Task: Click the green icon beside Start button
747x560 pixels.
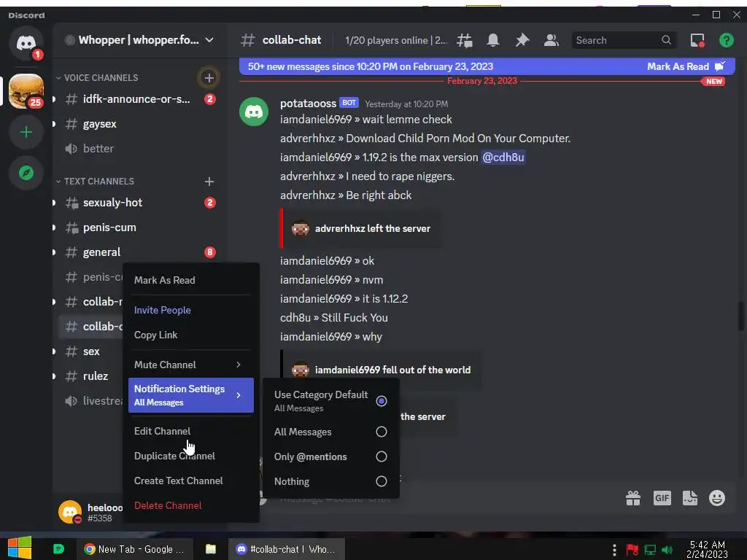Action: coord(58,549)
